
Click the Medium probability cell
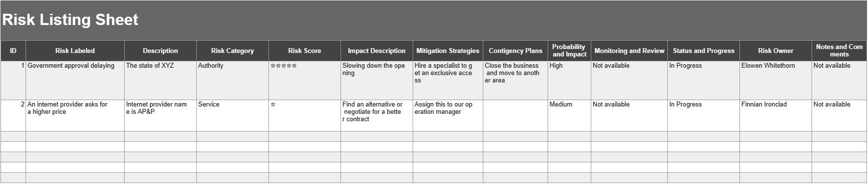click(569, 115)
